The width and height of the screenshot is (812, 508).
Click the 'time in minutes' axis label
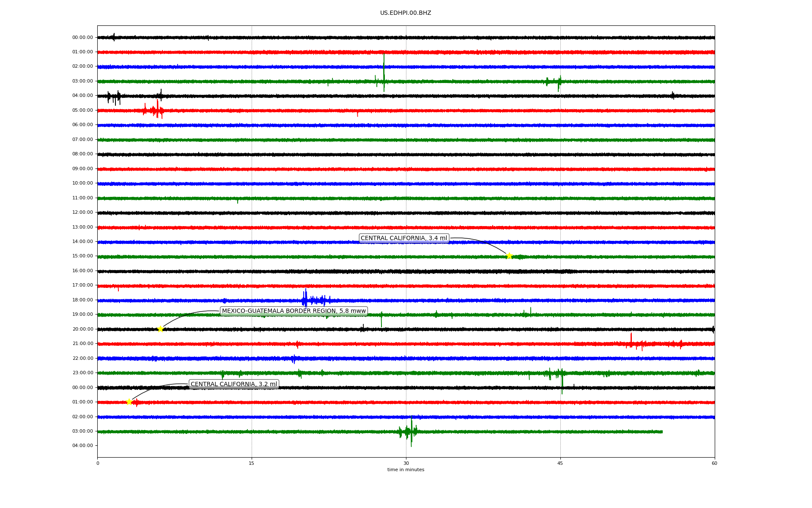pos(405,470)
